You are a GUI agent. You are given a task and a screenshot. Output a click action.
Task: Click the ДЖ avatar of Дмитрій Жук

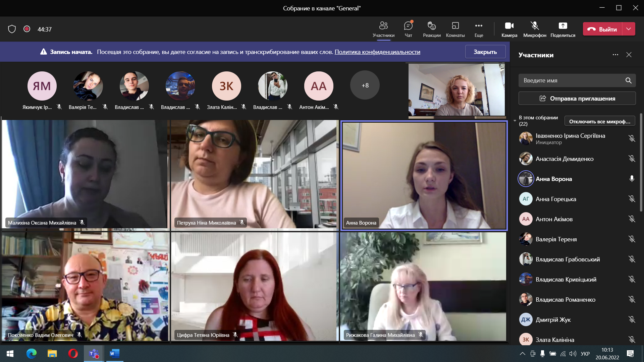coord(526,319)
